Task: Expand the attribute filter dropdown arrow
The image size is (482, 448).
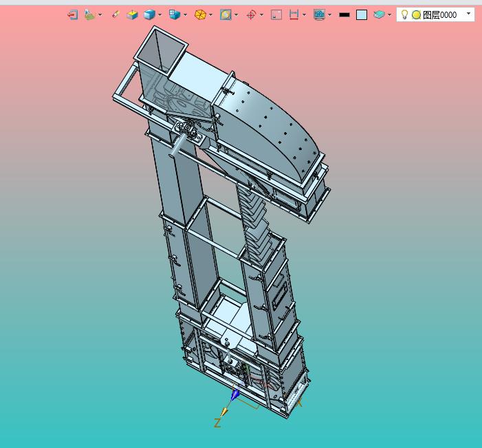Action: tap(100, 14)
